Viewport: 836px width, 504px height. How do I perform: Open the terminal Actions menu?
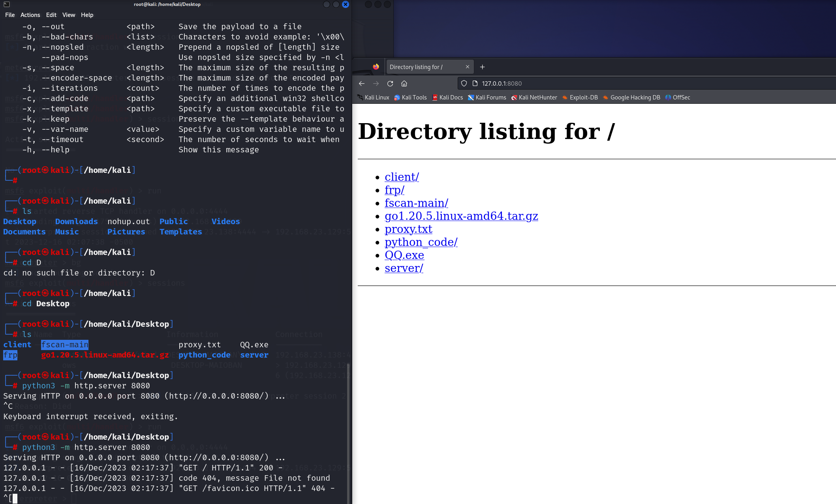(30, 15)
